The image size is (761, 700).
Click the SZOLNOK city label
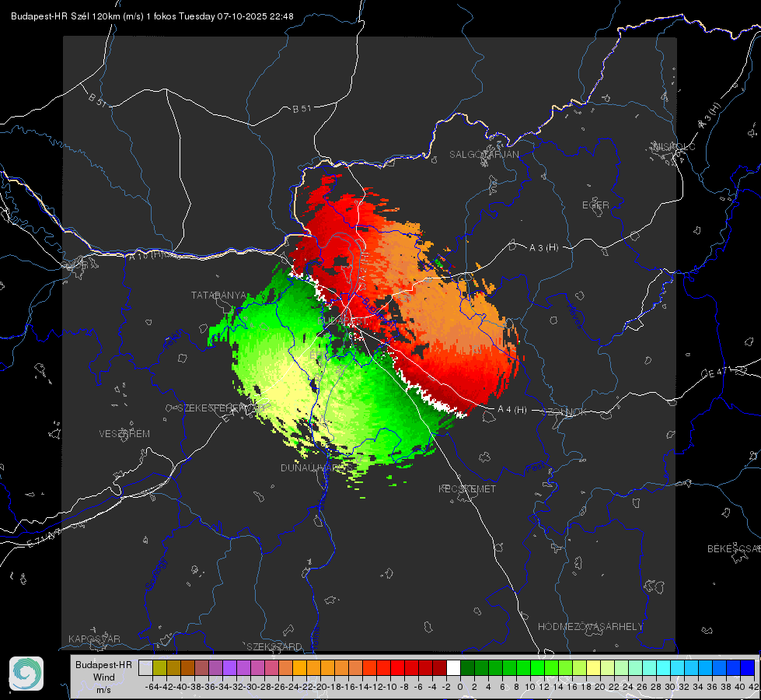click(564, 412)
